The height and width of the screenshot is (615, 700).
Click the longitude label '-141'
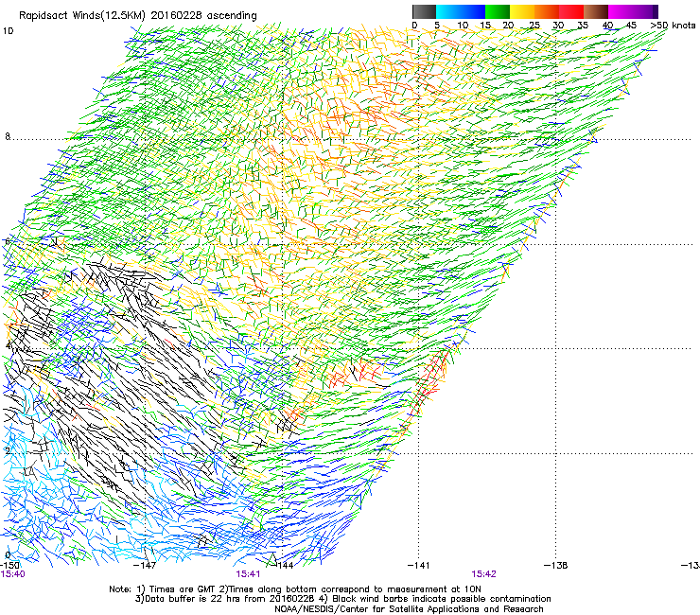[x=419, y=566]
